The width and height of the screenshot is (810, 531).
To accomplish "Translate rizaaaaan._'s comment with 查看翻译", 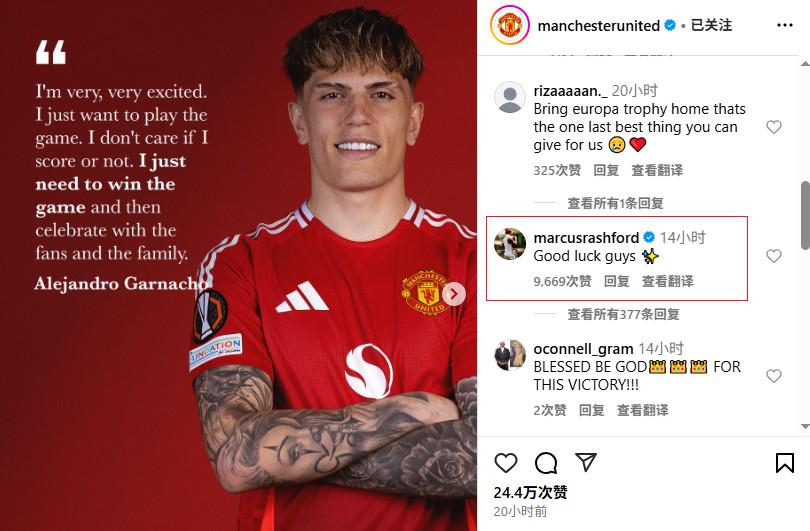I will pos(657,170).
